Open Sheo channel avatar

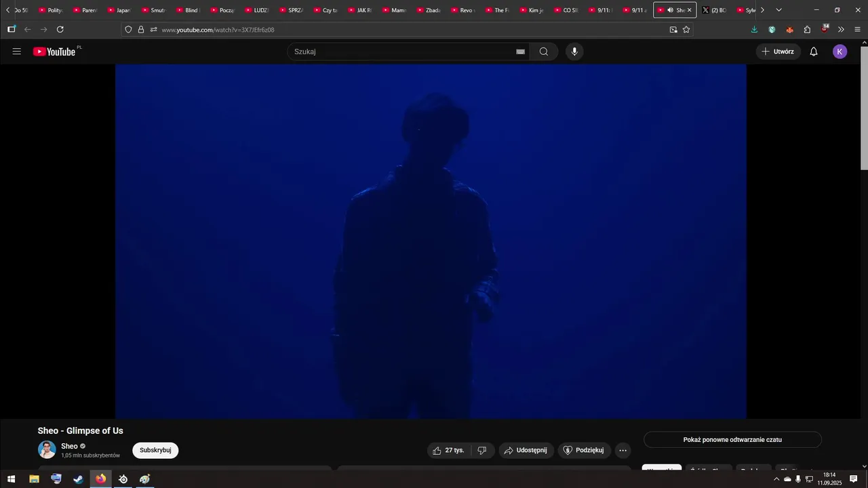(47, 450)
